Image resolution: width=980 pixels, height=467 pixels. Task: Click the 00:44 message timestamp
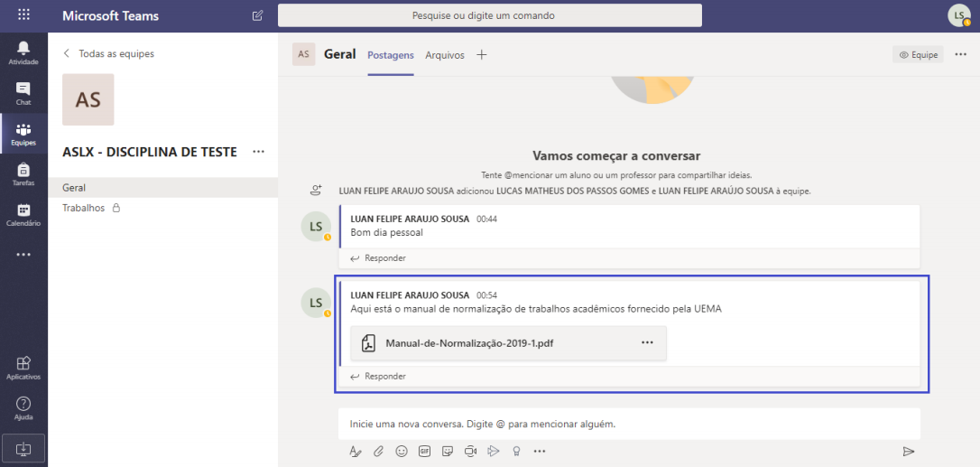click(x=487, y=219)
